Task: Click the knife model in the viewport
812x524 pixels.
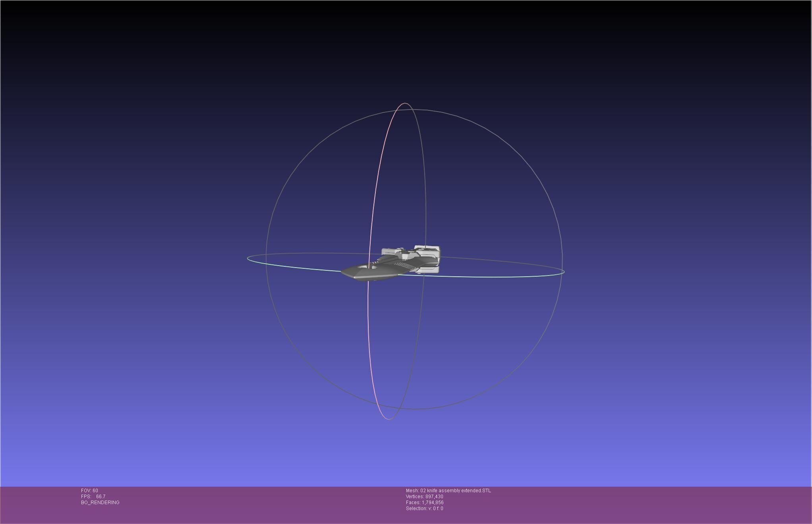Action: click(391, 264)
